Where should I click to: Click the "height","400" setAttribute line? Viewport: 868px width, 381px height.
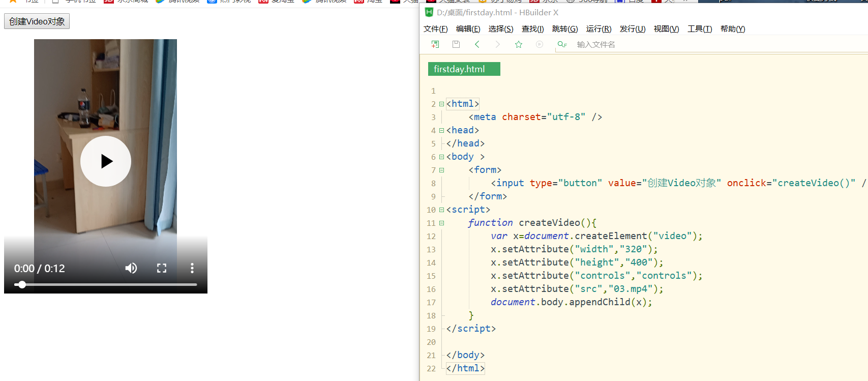tap(577, 262)
